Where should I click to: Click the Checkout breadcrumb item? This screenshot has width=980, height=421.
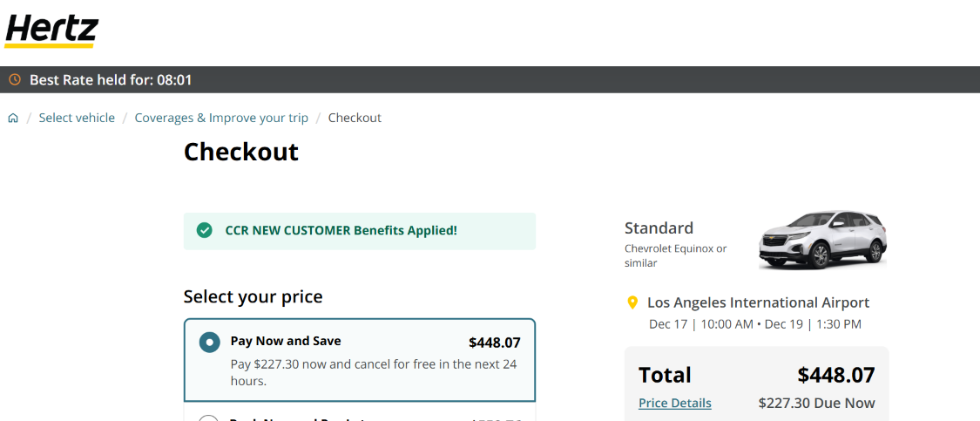(355, 118)
